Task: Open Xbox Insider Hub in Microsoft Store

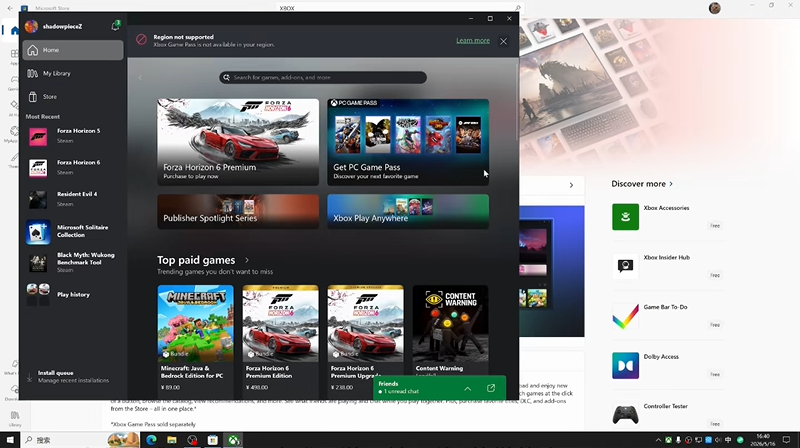Action: 668,266
